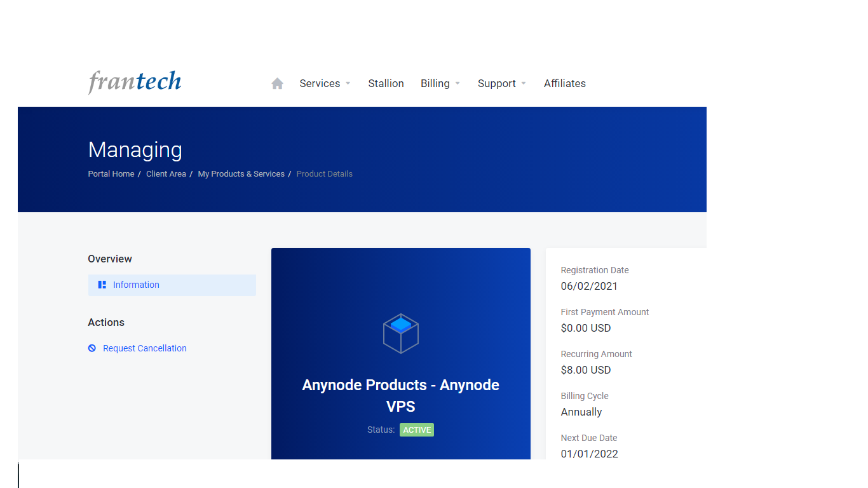The width and height of the screenshot is (868, 488).
Task: Click the home icon in navigation bar
Action: tap(277, 83)
